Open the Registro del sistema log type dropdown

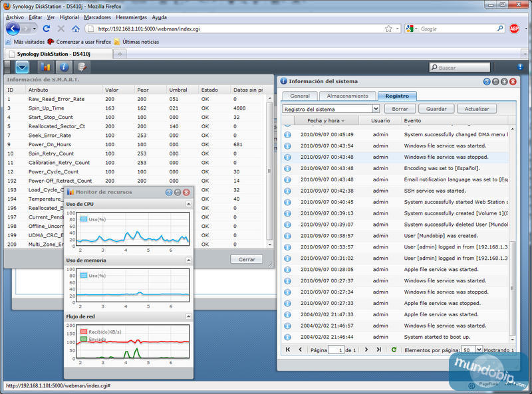click(x=376, y=109)
